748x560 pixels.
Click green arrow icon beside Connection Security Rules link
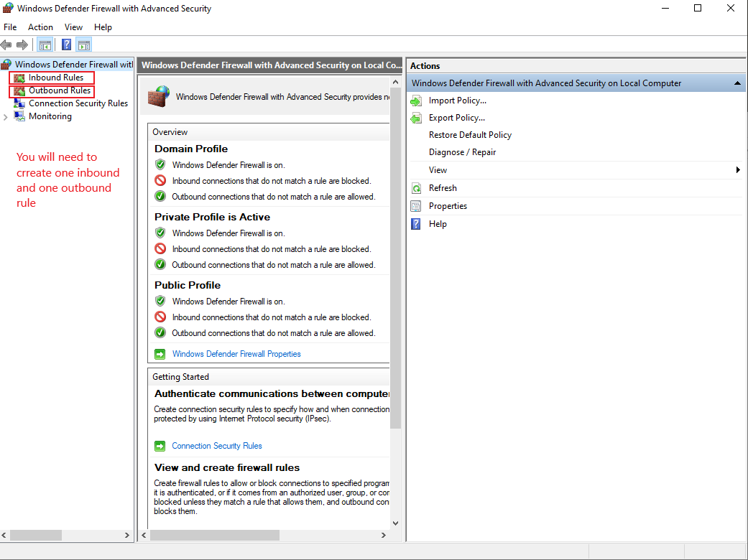click(x=160, y=446)
